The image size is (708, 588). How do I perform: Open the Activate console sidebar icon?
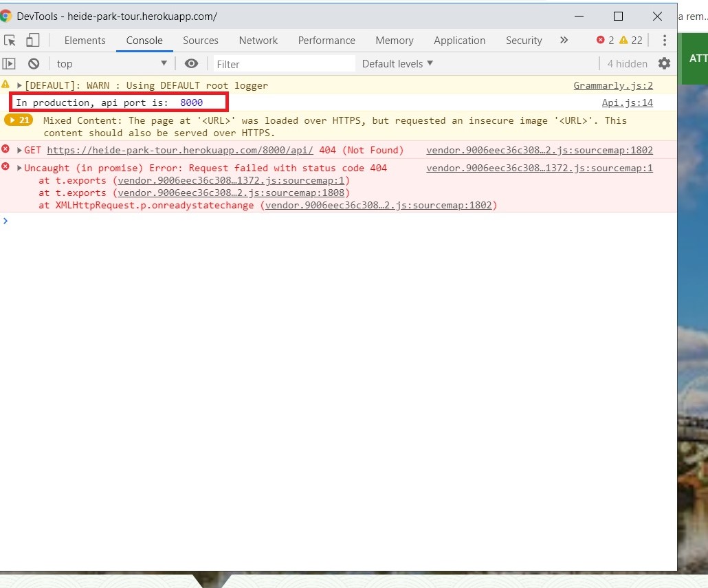[10, 63]
